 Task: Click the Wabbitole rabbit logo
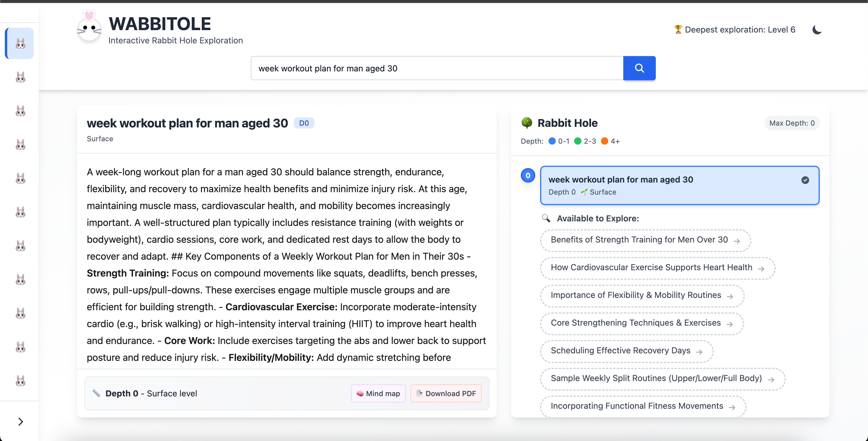89,29
